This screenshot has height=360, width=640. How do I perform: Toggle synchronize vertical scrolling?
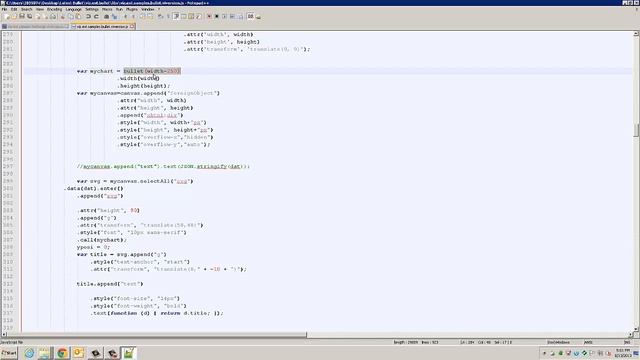click(142, 16)
